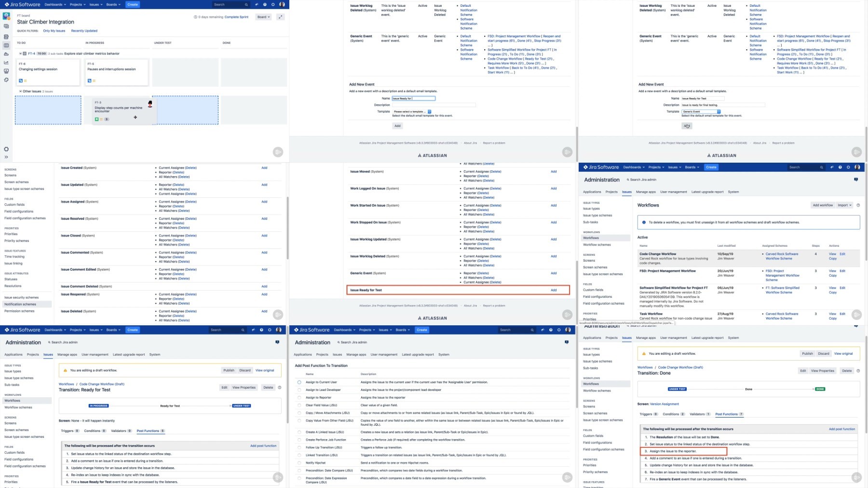
Task: Open the Dashboards dropdown on Stair Climber board header
Action: 54,4
